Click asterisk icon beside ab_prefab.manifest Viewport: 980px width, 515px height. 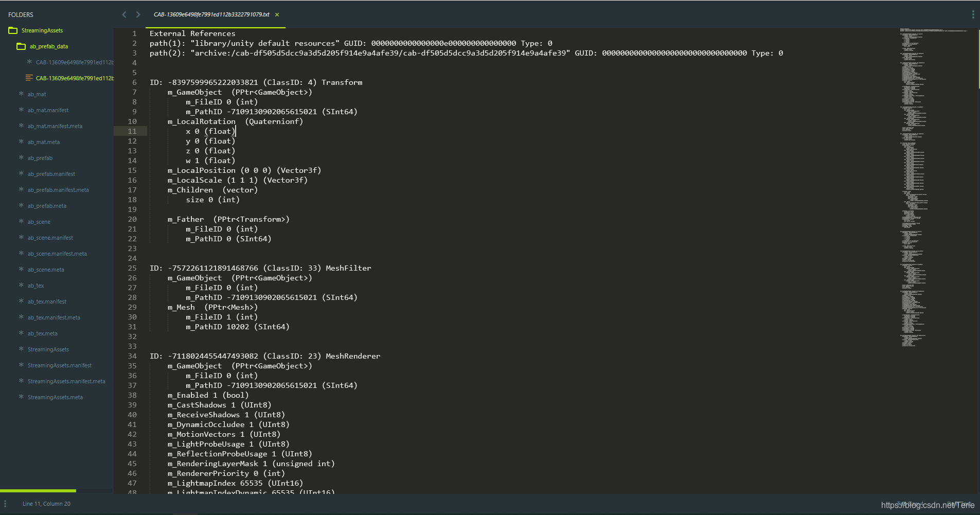(21, 173)
